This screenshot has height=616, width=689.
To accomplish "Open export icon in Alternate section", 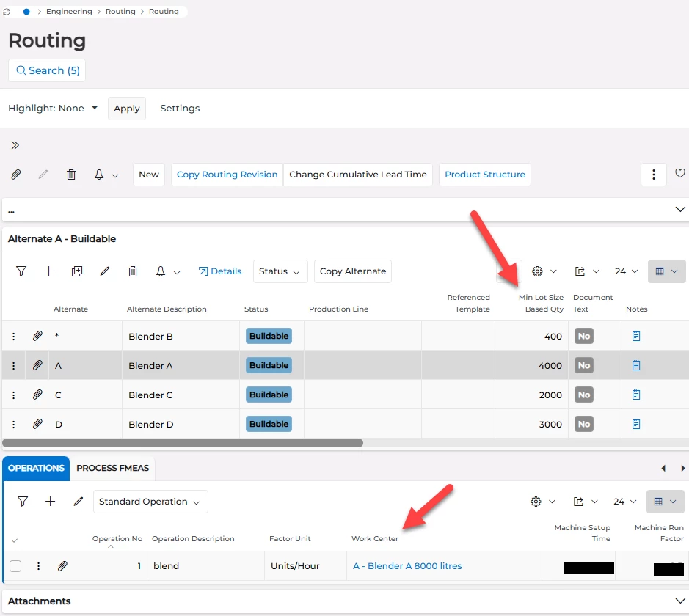I will 580,271.
